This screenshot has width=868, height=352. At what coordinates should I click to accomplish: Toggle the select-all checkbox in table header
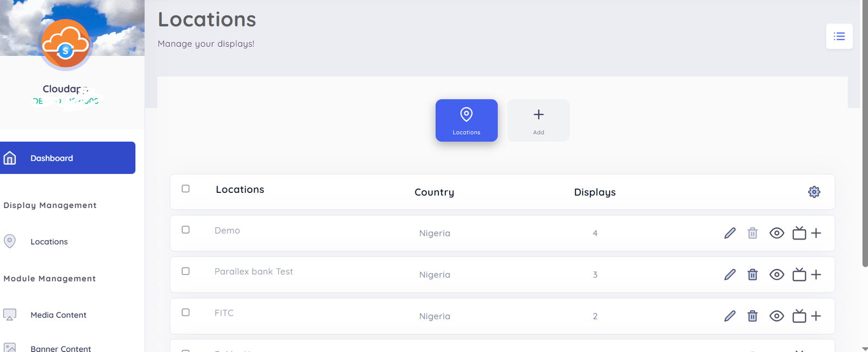coord(186,188)
